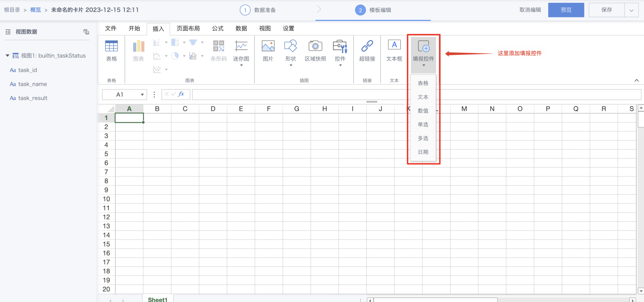Insert a table from the ribbon

(112, 51)
